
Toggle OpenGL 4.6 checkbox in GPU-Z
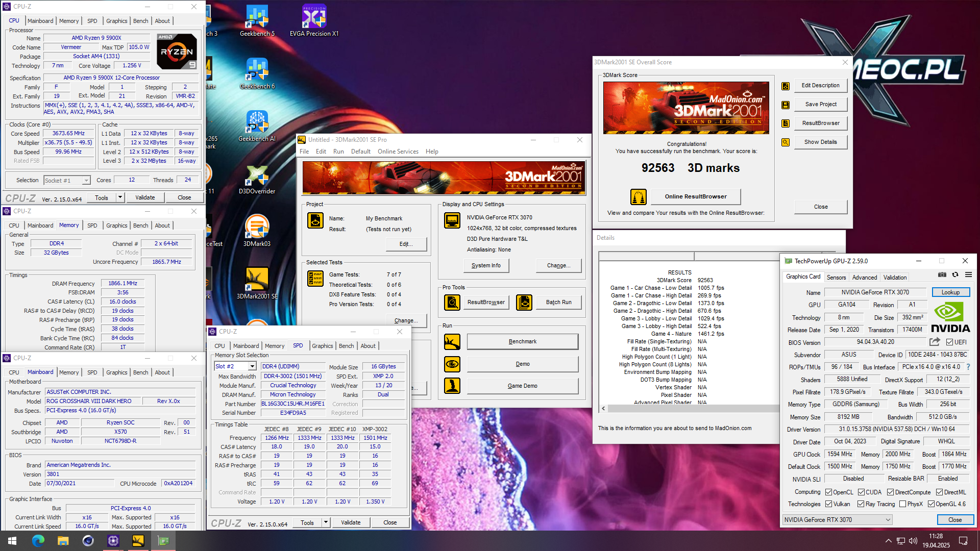coord(931,504)
